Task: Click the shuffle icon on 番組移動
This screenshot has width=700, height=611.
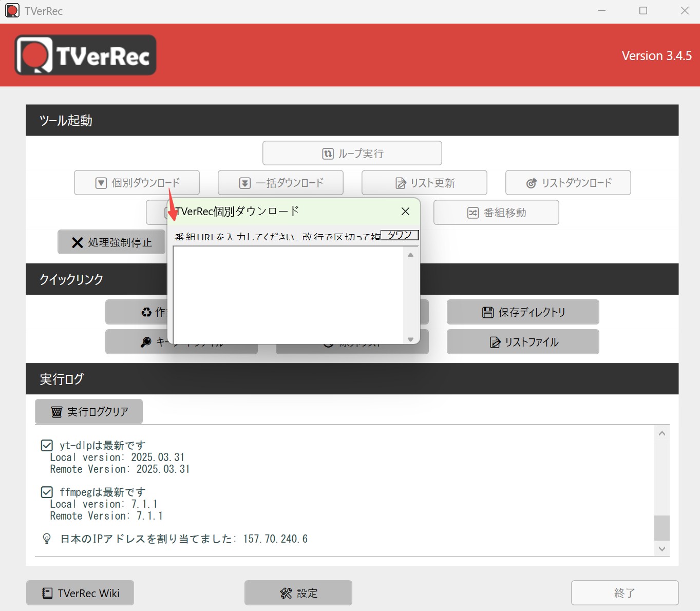Action: [x=473, y=213]
